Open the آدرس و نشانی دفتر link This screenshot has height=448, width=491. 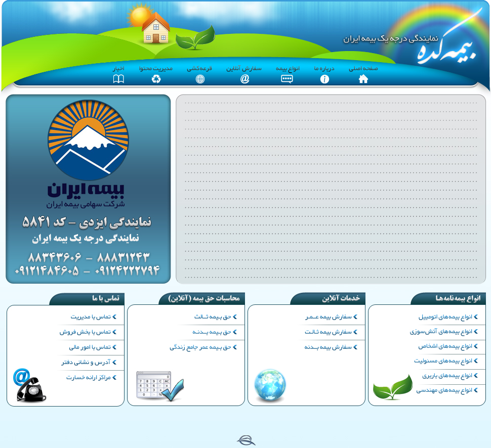(86, 362)
